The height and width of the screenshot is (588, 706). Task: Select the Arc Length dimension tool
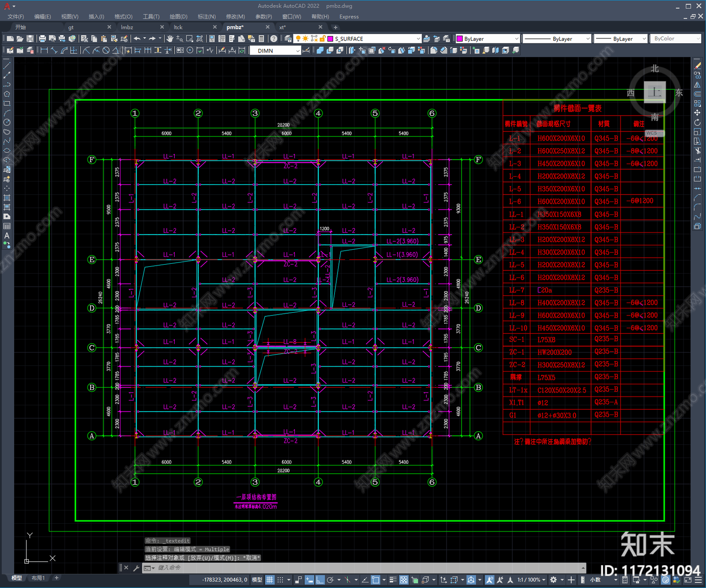click(64, 50)
